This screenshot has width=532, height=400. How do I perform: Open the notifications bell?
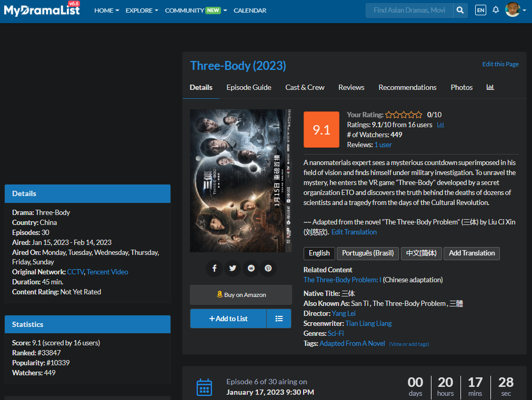coord(496,11)
